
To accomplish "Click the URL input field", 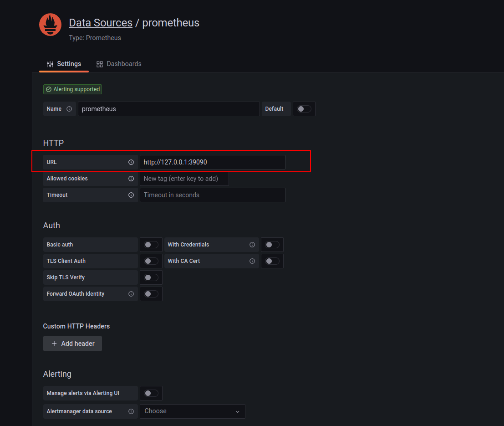I will pyautogui.click(x=212, y=162).
